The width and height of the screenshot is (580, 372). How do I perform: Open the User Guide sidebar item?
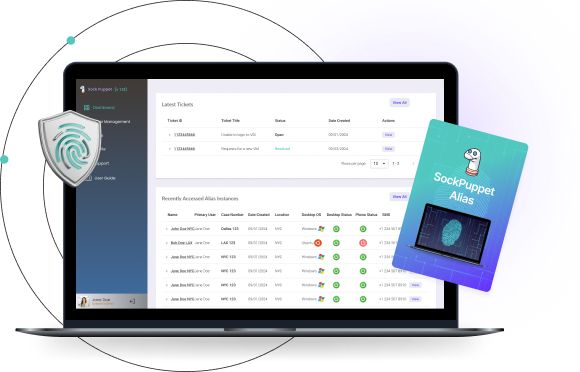click(105, 178)
